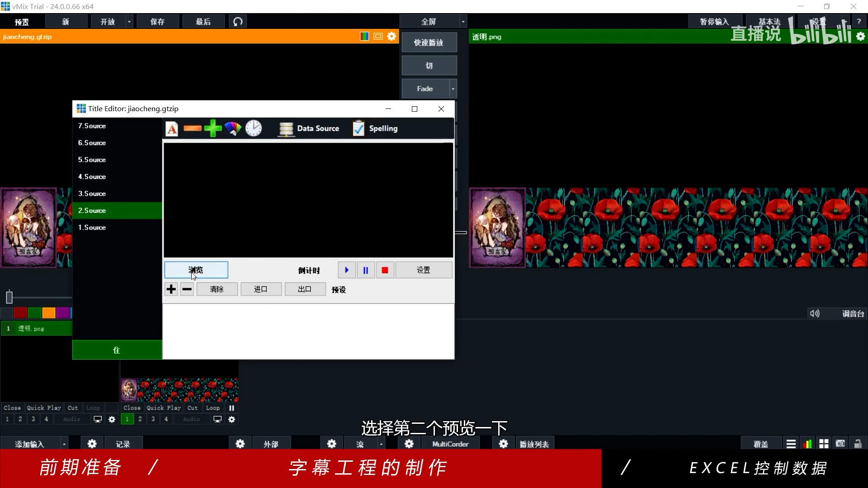Run Spelling check in Title Editor
868x488 pixels.
coord(375,128)
